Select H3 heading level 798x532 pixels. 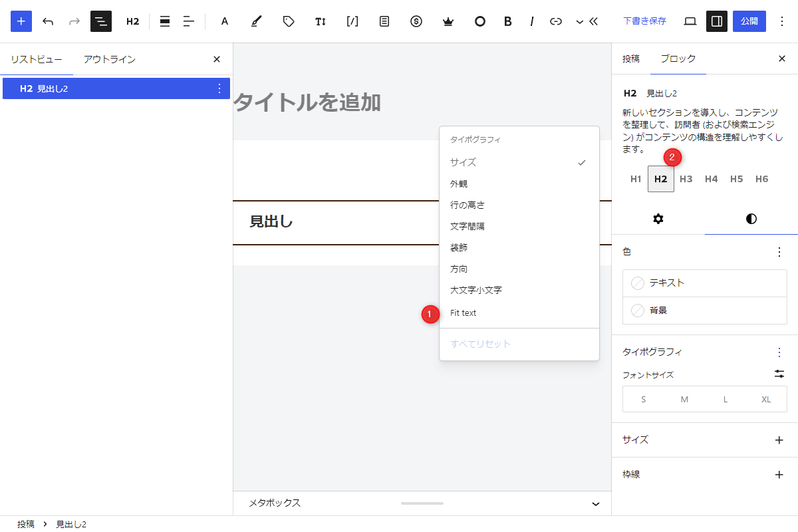(x=686, y=179)
